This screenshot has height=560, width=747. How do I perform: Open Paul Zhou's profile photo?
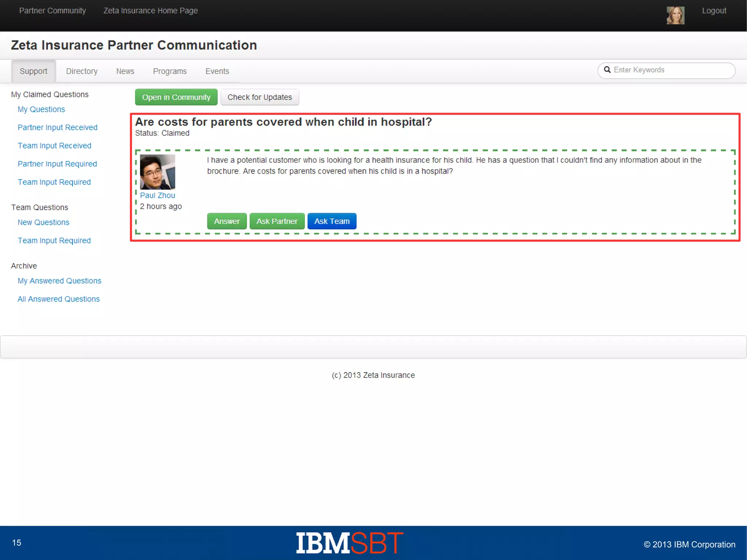(x=158, y=172)
